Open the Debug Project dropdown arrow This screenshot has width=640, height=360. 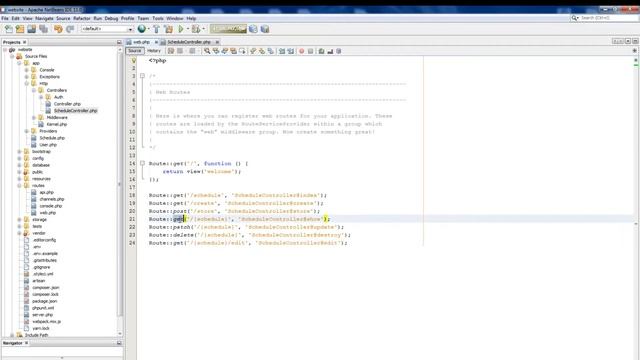pyautogui.click(x=203, y=29)
